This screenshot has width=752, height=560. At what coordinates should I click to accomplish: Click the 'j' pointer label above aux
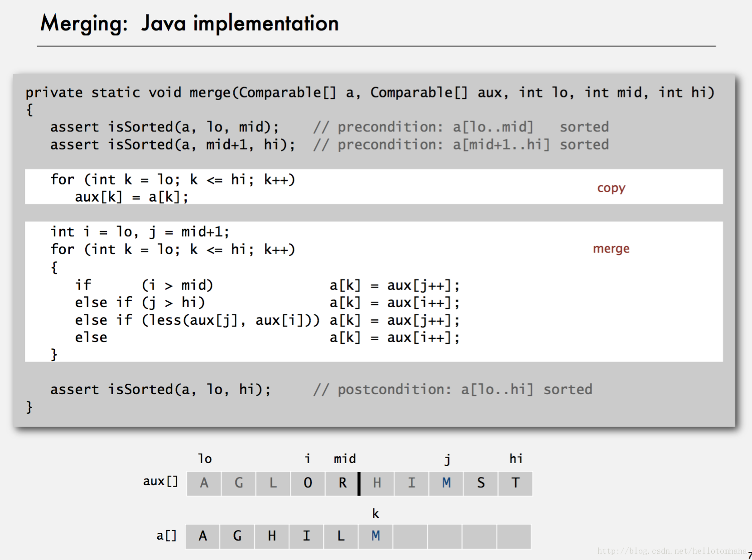point(447,459)
